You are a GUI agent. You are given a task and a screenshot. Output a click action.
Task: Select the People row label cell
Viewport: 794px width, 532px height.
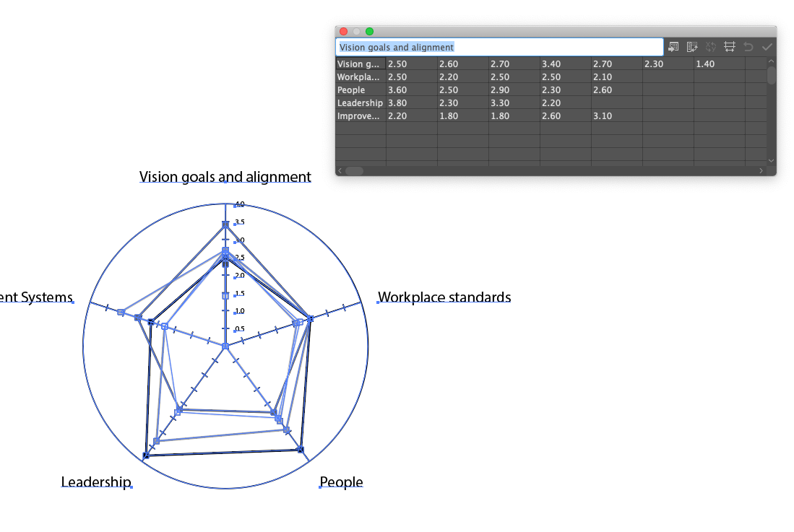tap(359, 90)
